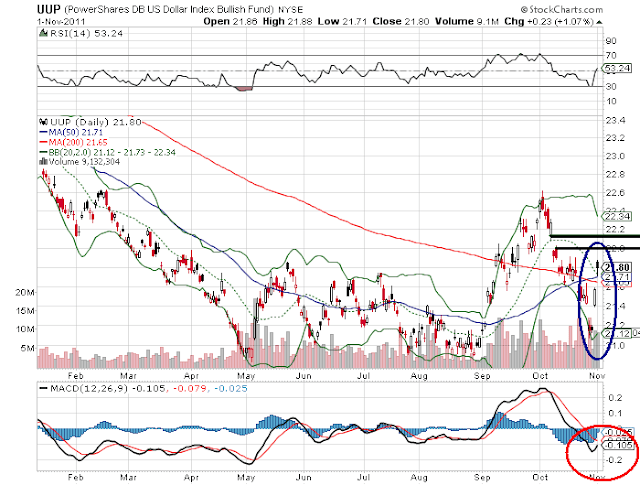Click the Volume 9.1M header value

pyautogui.click(x=467, y=22)
